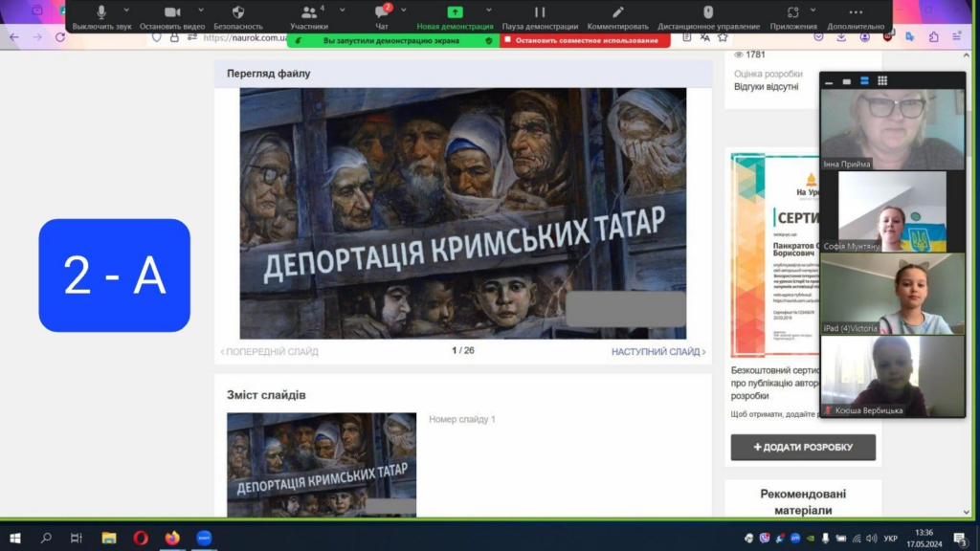Go to НАСТУПНИЙ СЛАЙД

(x=658, y=352)
